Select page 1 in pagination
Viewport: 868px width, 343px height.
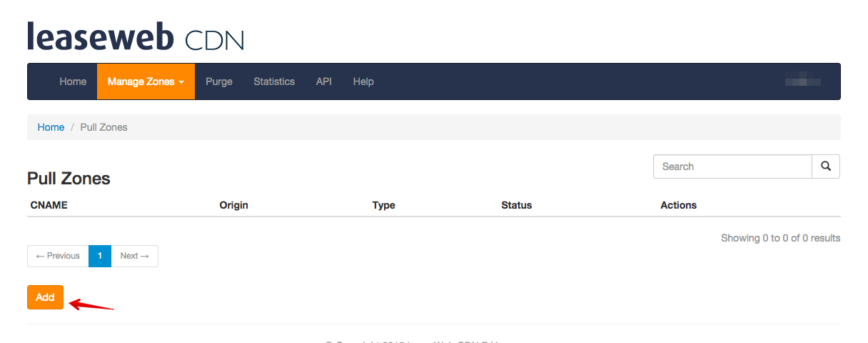click(100, 256)
